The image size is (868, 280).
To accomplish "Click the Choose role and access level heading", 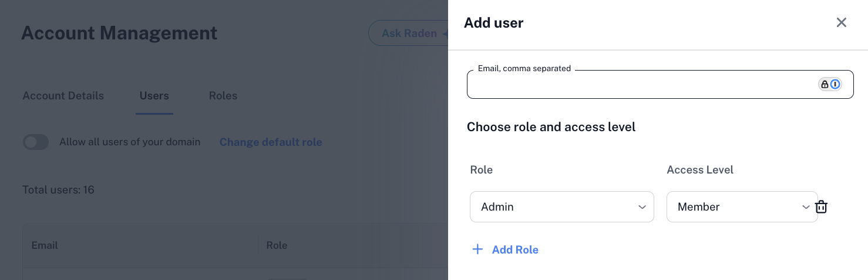I will (x=551, y=127).
